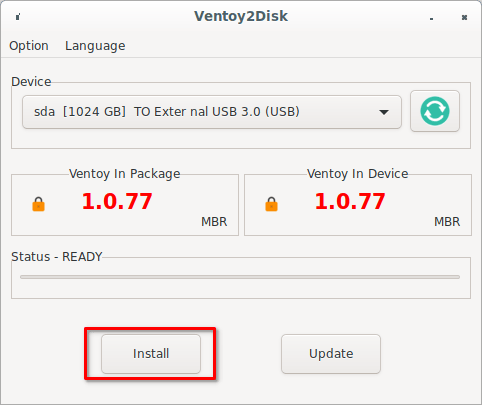The image size is (482, 405).
Task: Click the 1.0.77 version in Device
Action: coord(350,201)
